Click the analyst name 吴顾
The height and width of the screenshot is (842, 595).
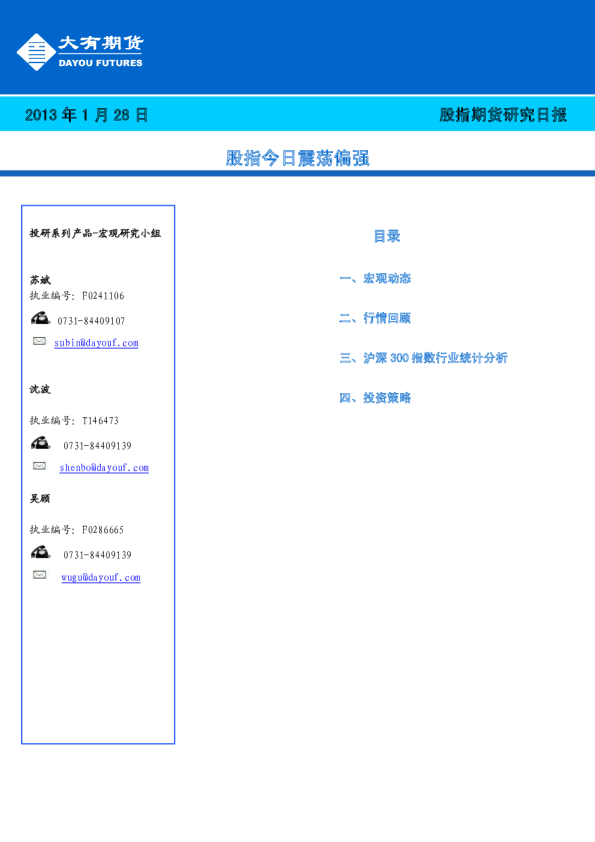40,499
